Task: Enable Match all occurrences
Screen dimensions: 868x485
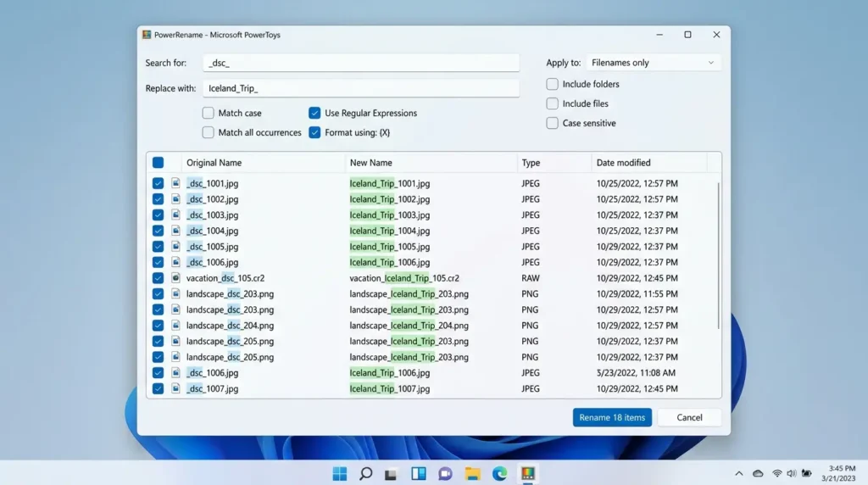Action: pos(209,132)
